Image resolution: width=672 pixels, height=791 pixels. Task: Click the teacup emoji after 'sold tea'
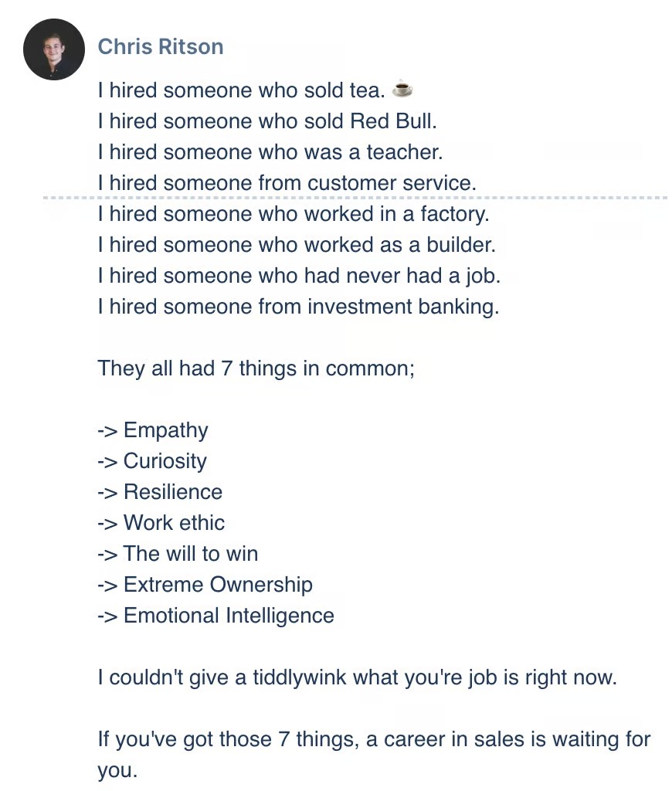[402, 90]
